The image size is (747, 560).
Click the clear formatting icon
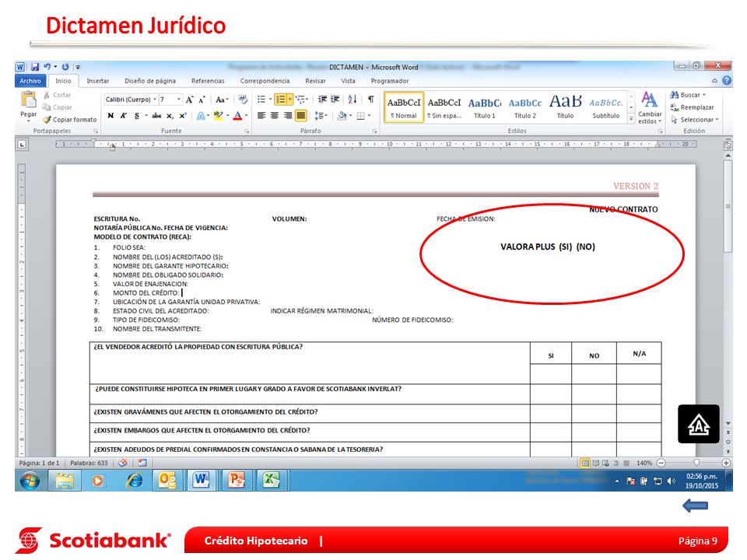[243, 99]
